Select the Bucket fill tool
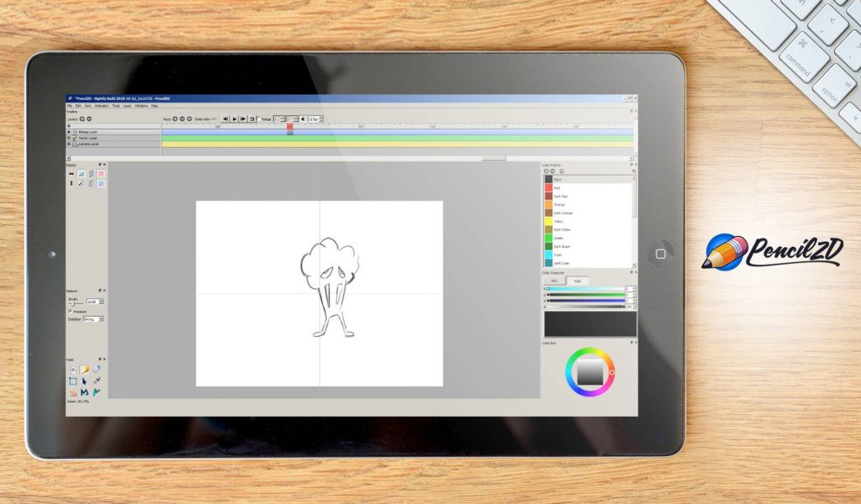861x504 pixels. 73,370
